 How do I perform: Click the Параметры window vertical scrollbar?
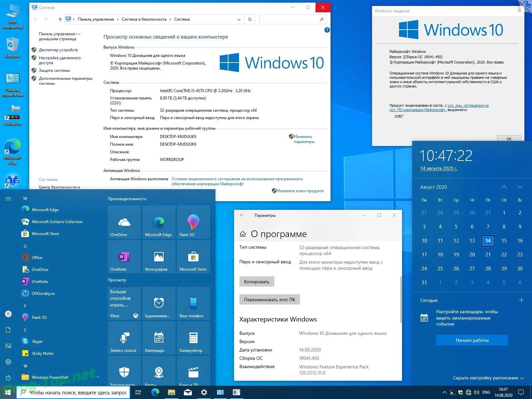401,299
